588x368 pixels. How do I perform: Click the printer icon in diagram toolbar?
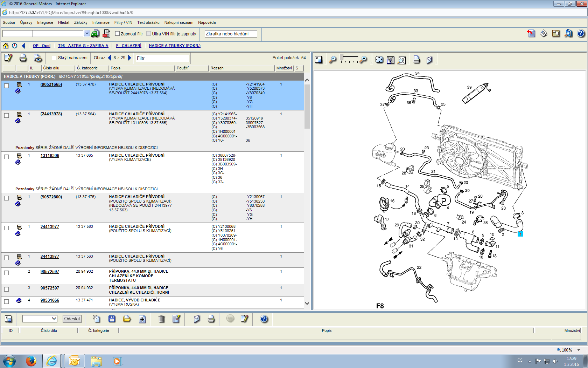pyautogui.click(x=416, y=60)
